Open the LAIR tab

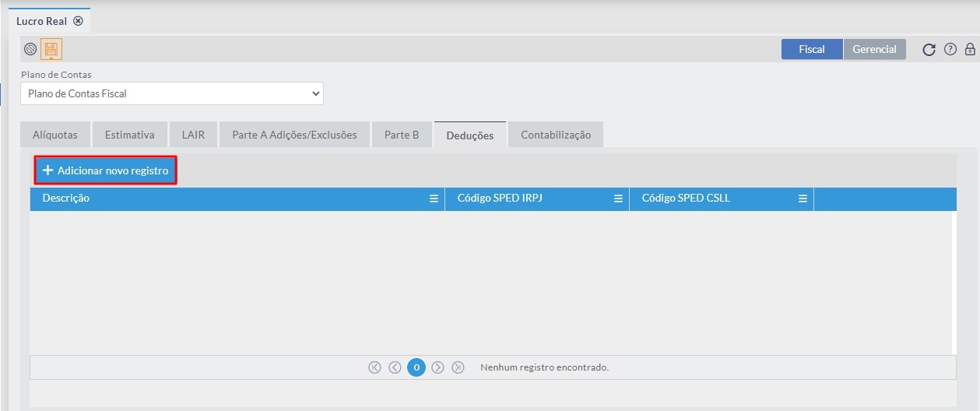(193, 135)
